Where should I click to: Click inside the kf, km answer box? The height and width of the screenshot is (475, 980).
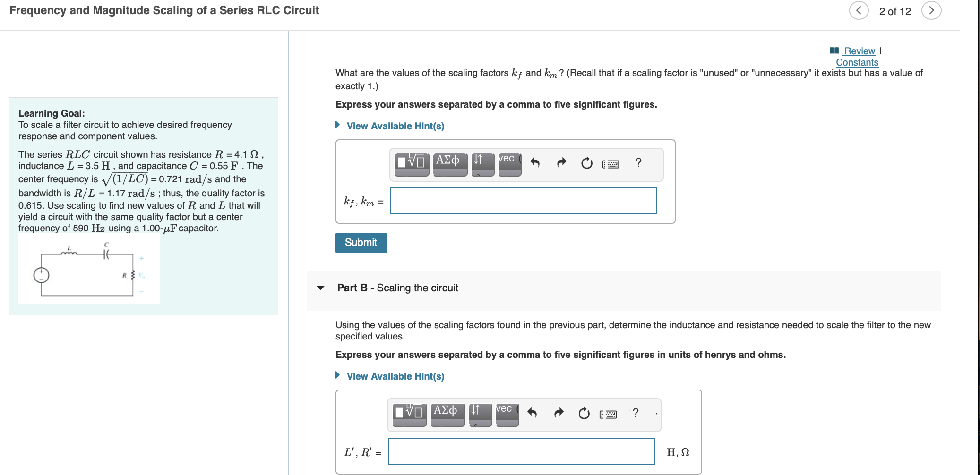523,201
